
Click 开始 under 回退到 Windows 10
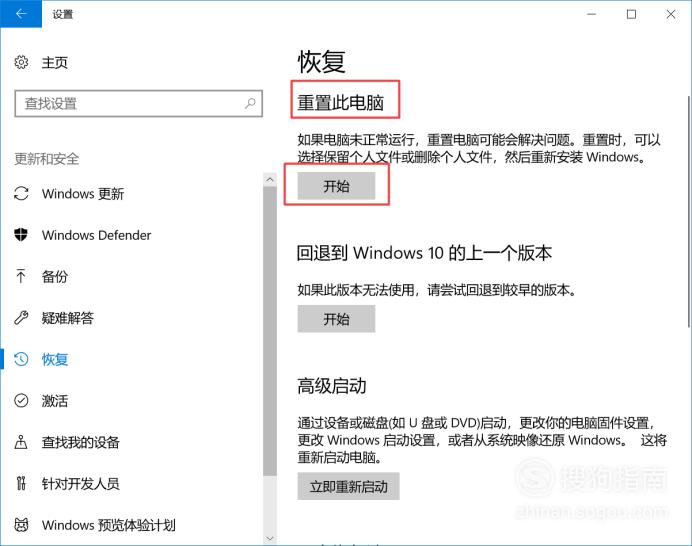pos(336,319)
